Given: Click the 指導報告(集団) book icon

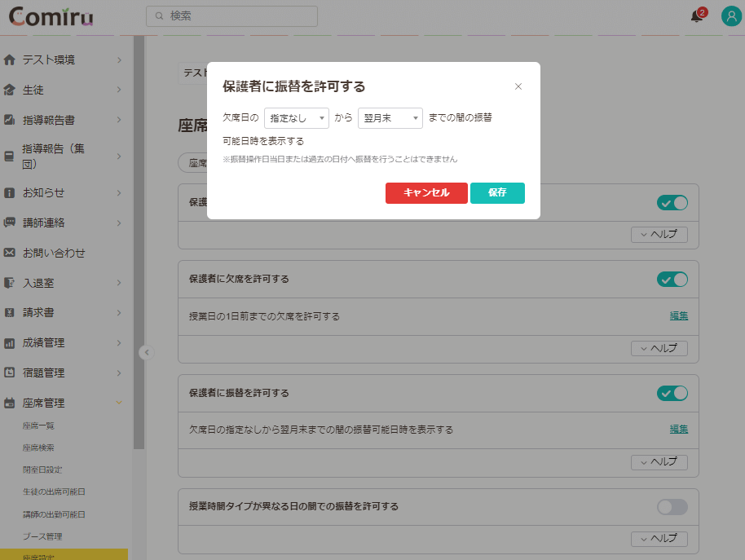Looking at the screenshot, I should pyautogui.click(x=9, y=157).
